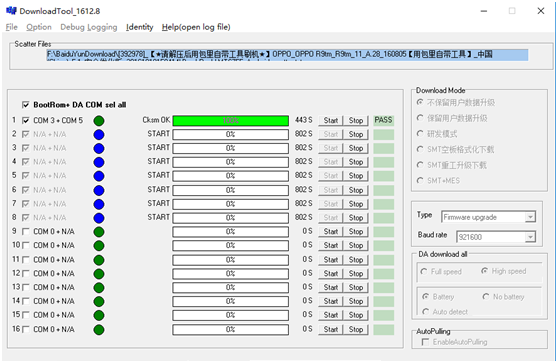Click the 0% progress bar in row 15

pyautogui.click(x=231, y=315)
